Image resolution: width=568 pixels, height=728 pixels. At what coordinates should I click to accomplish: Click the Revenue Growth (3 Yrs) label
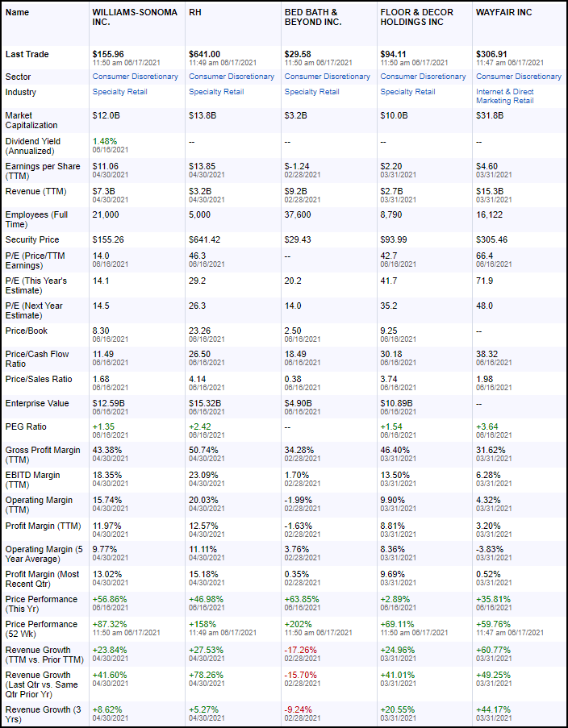coord(44,714)
